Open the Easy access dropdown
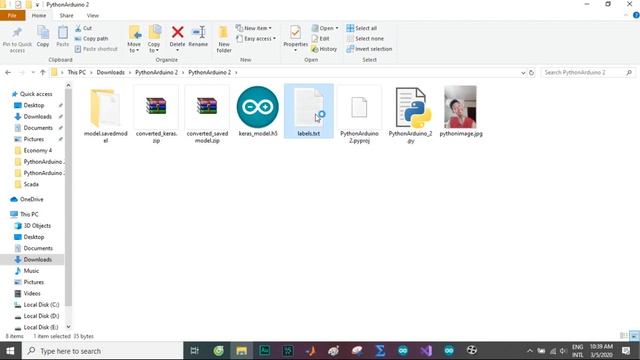Viewport: 640px width, 360px height. [256, 38]
